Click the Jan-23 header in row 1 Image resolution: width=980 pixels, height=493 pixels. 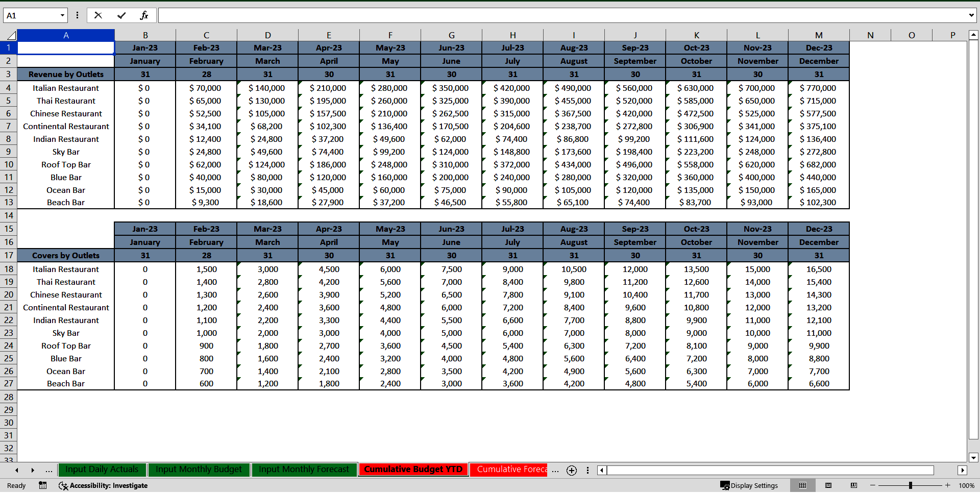[x=145, y=47]
